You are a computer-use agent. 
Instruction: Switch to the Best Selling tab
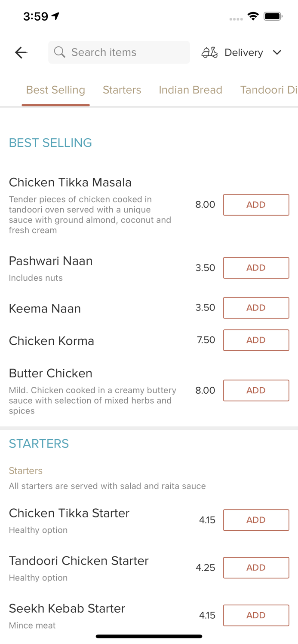tap(55, 90)
